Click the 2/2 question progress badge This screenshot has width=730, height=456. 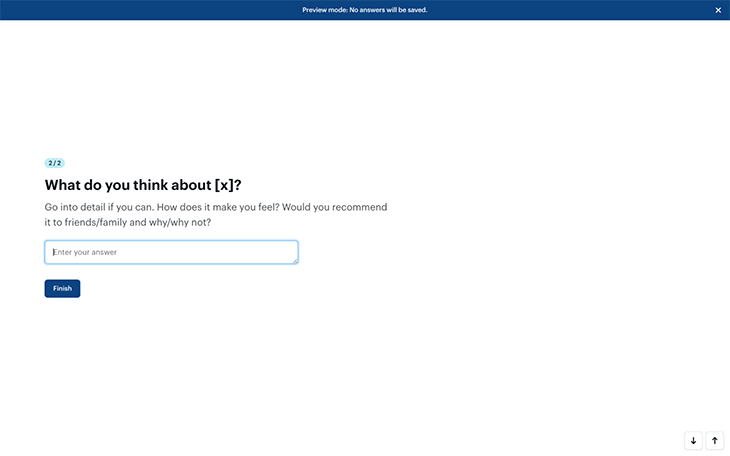click(54, 163)
